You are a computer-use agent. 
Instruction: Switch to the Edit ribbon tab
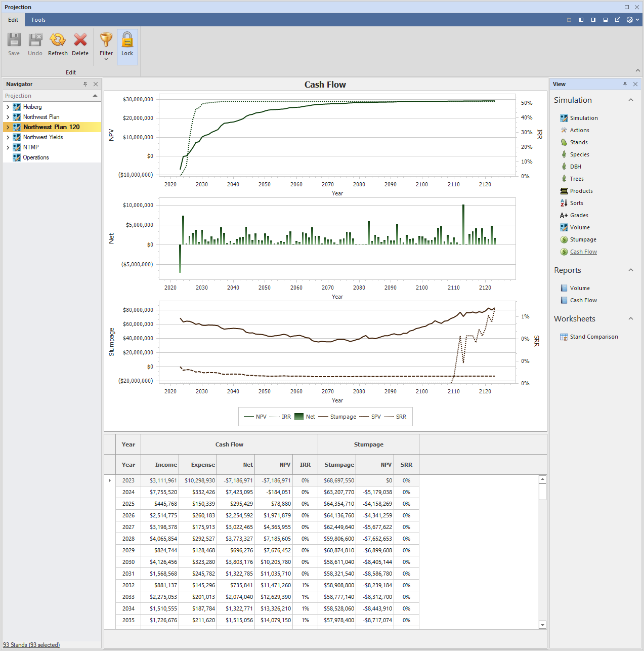13,20
